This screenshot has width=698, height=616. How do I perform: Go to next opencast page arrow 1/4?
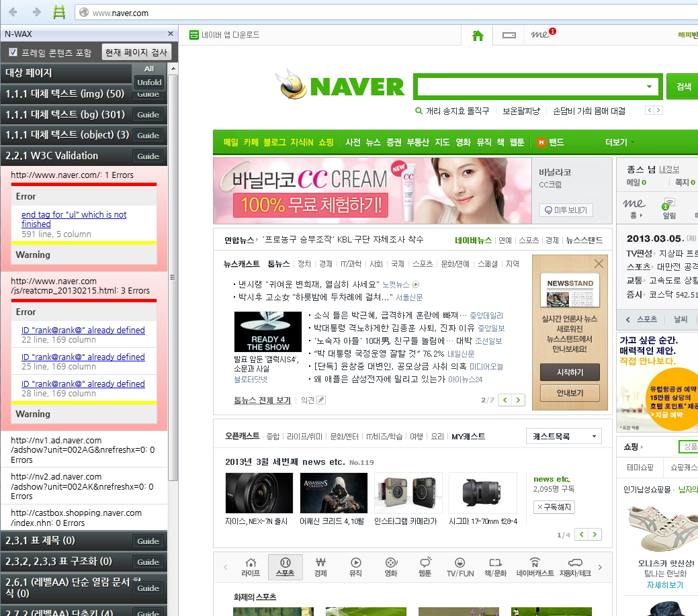tap(595, 535)
